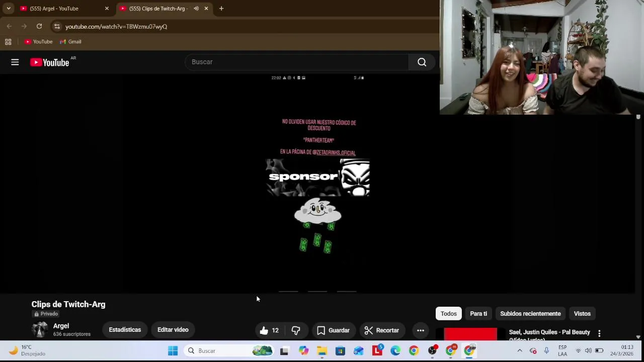
Task: Open options menu for Pal Beauty video
Action: (599, 333)
